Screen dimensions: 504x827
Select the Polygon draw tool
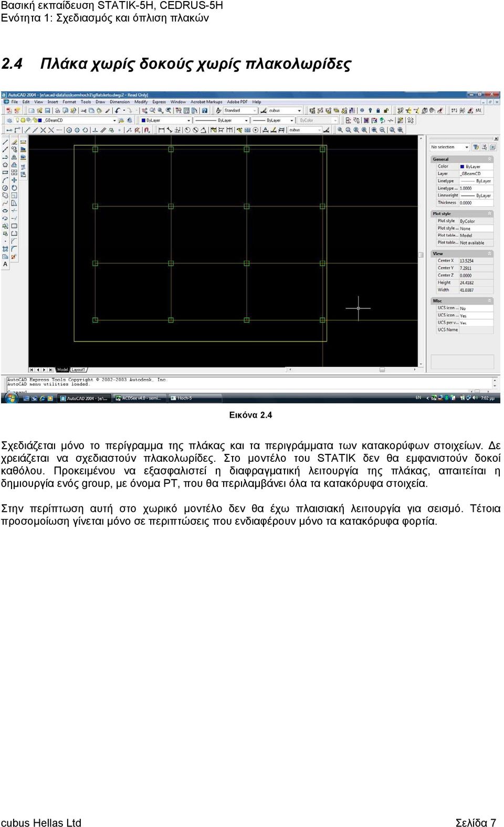[5, 164]
